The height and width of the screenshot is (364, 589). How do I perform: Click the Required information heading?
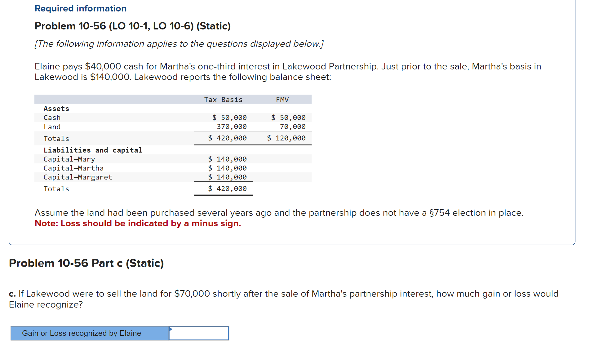[80, 8]
